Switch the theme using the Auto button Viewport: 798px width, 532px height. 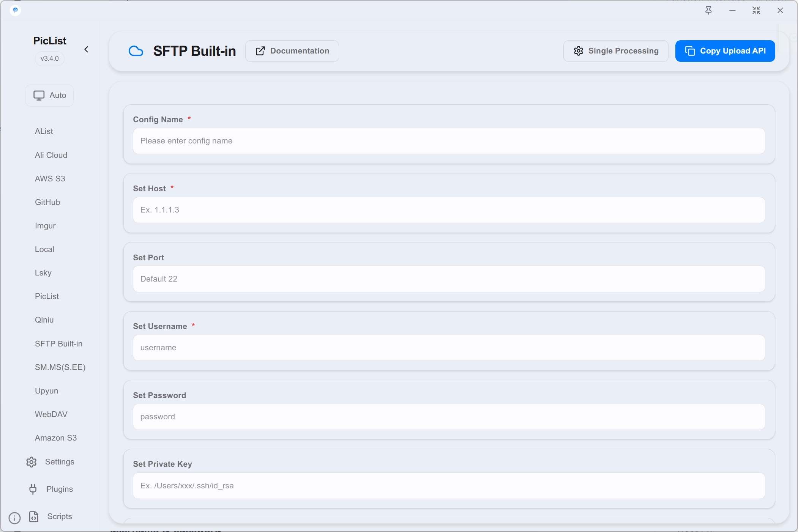pos(50,95)
